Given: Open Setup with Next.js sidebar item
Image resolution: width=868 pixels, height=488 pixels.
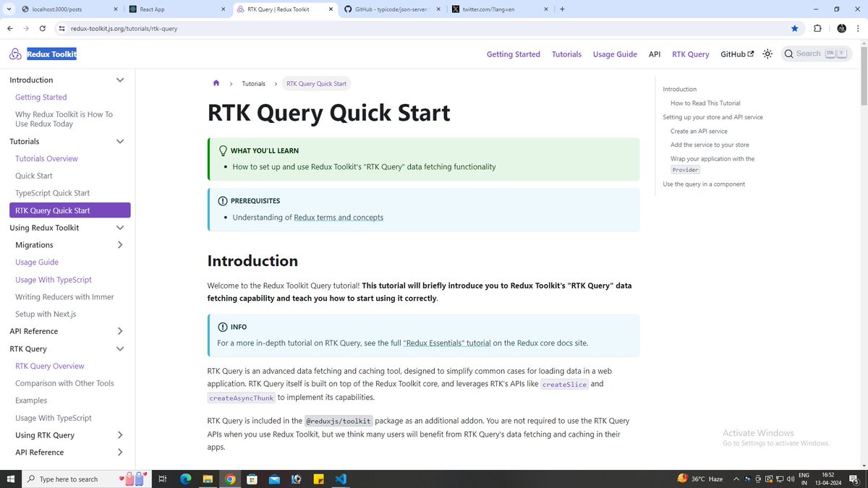Looking at the screenshot, I should (46, 314).
